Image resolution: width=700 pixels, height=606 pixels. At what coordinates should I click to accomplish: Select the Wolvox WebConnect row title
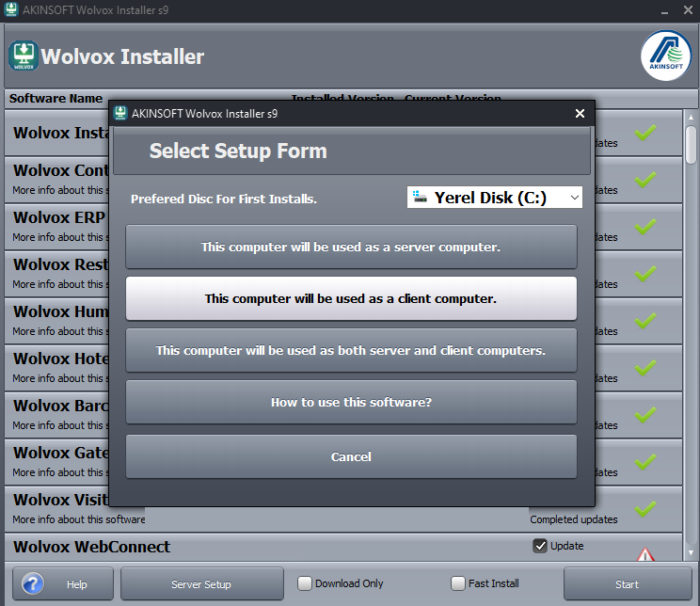coord(91,547)
